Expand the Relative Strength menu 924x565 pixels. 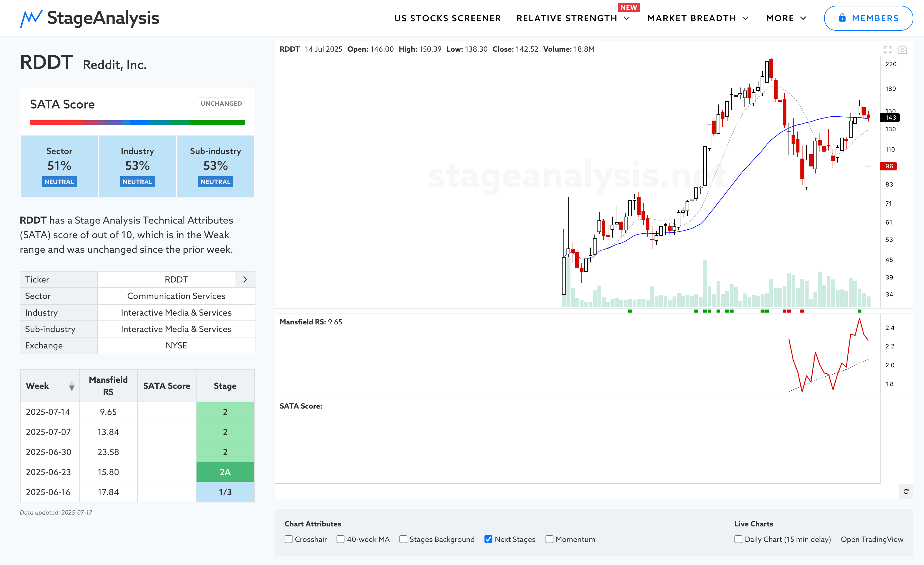(573, 18)
